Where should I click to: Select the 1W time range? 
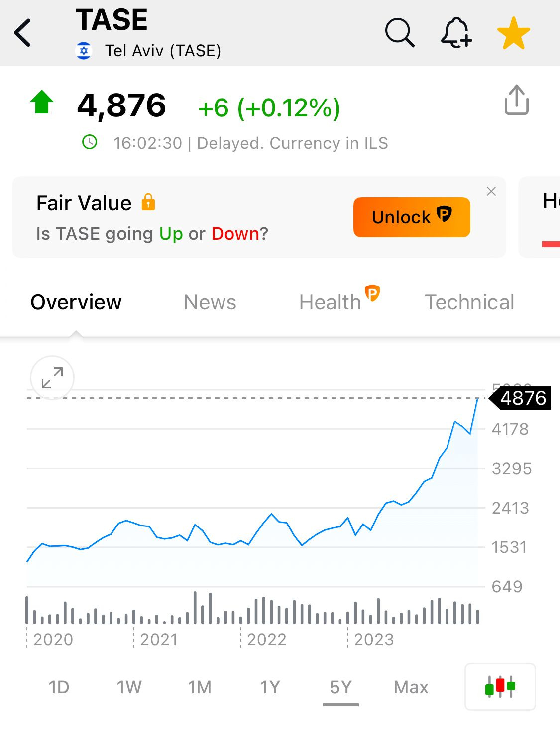(129, 687)
